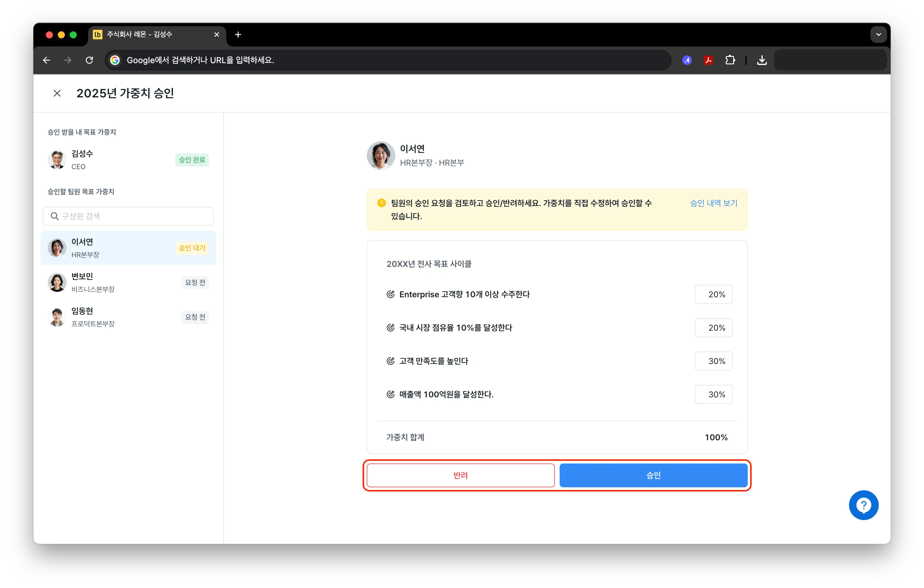Click target icon beside Enterprise 고객향 goal
924x588 pixels.
tap(390, 294)
